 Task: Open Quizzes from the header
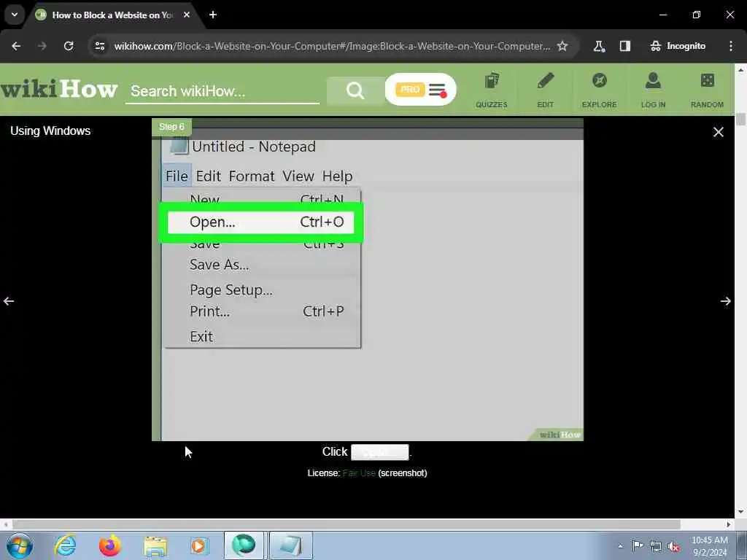click(491, 90)
